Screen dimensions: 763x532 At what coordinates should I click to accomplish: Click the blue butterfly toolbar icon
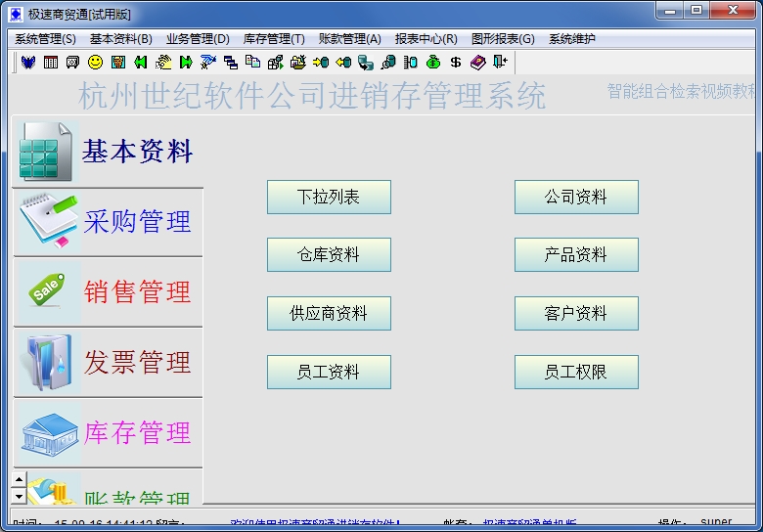pyautogui.click(x=28, y=62)
